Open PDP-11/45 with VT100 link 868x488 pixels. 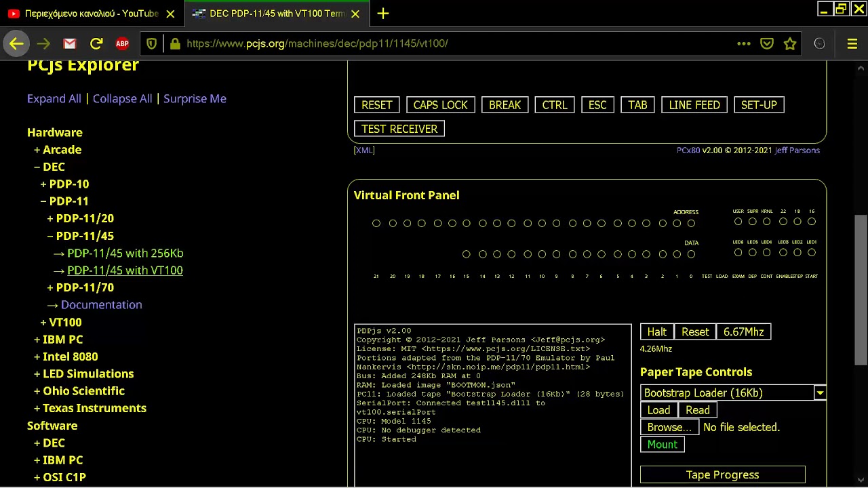[x=125, y=270]
